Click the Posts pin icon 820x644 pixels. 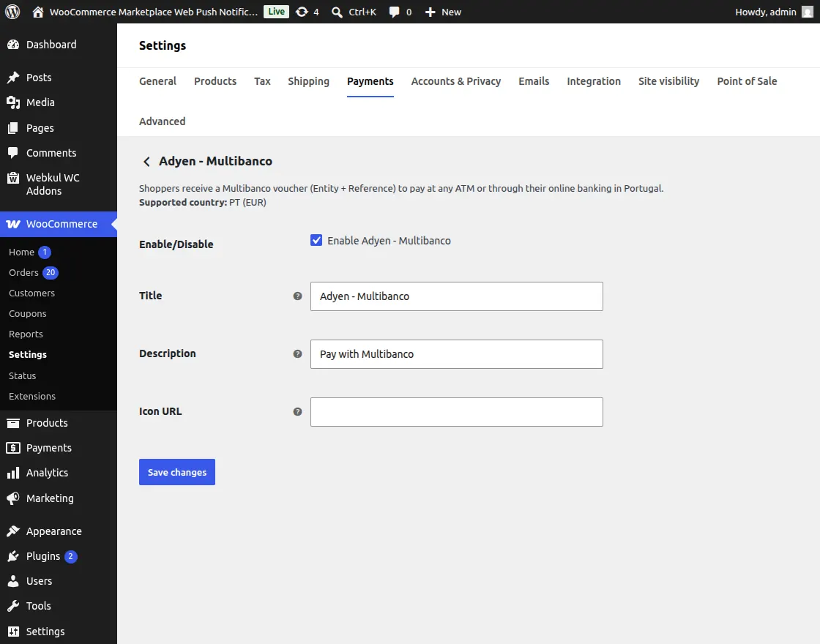coord(13,78)
